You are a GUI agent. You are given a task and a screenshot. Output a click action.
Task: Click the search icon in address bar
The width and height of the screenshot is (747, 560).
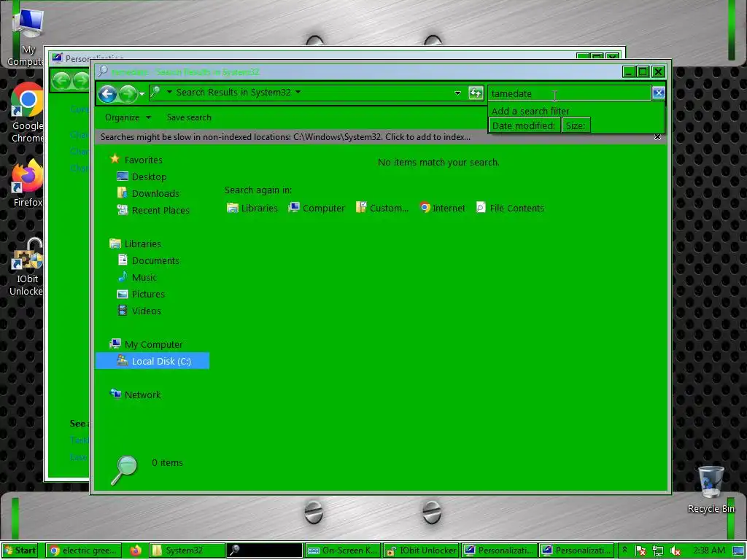155,93
